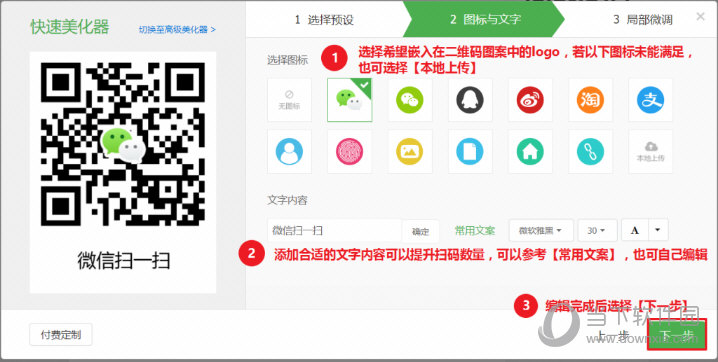718x362 pixels.
Task: Expand the font color arrow dropdown
Action: tap(658, 230)
